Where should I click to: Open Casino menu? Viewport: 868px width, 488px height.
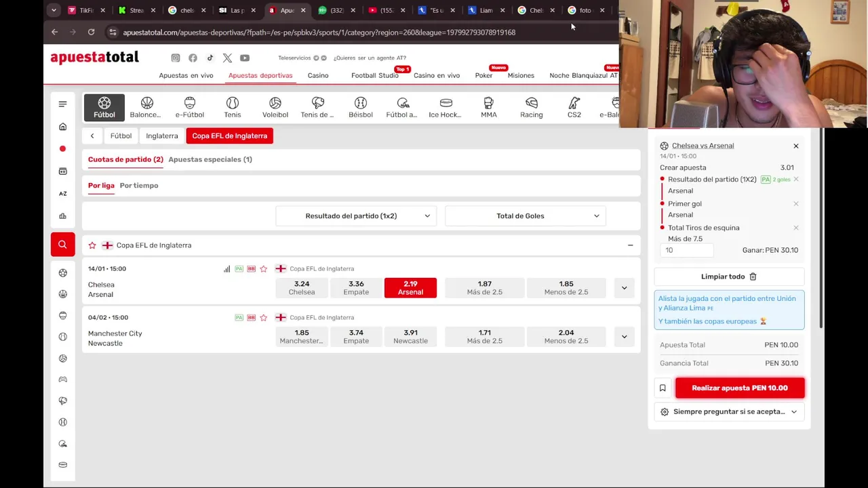318,75
